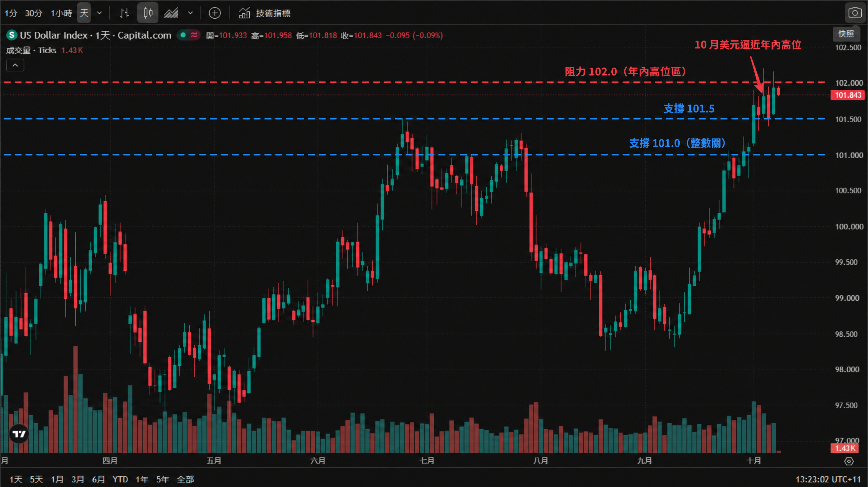Select the area chart style icon
Viewport: 868px width, 487px height.
[x=171, y=13]
